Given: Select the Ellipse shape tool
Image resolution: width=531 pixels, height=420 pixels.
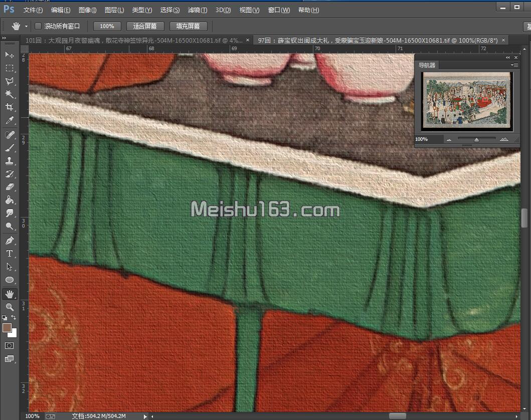Looking at the screenshot, I should tap(10, 280).
